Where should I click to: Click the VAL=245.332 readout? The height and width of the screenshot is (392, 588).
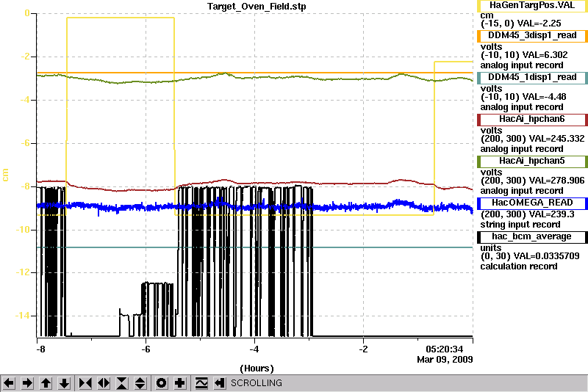(556, 139)
